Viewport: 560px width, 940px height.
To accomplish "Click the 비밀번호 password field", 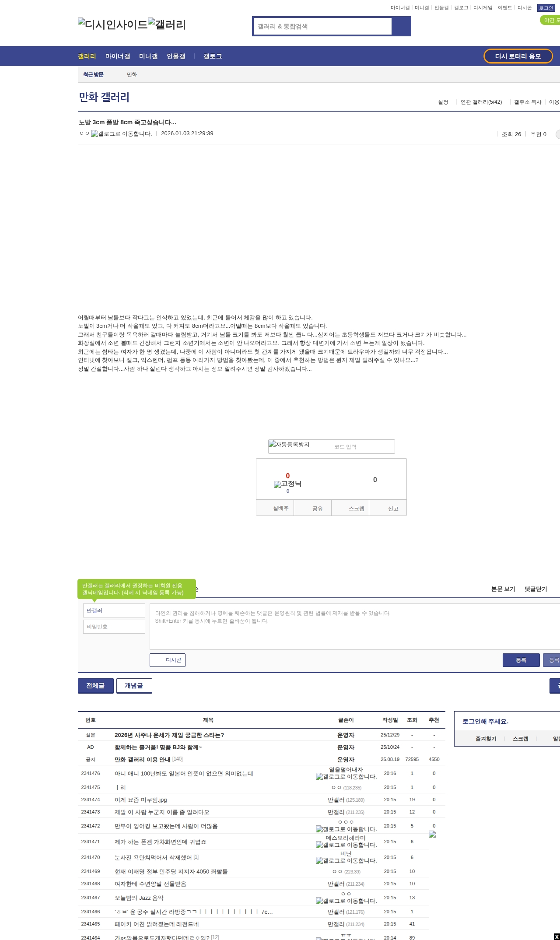I will [114, 627].
